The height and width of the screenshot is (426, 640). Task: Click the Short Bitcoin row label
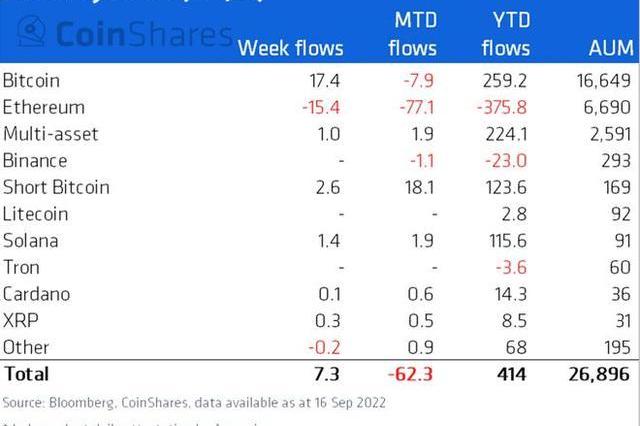(56, 187)
